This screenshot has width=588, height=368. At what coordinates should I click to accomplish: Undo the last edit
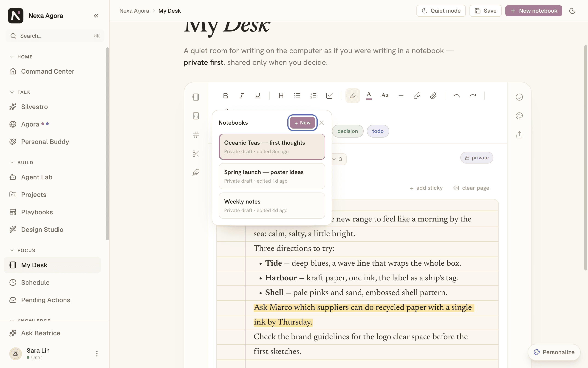pos(456,96)
